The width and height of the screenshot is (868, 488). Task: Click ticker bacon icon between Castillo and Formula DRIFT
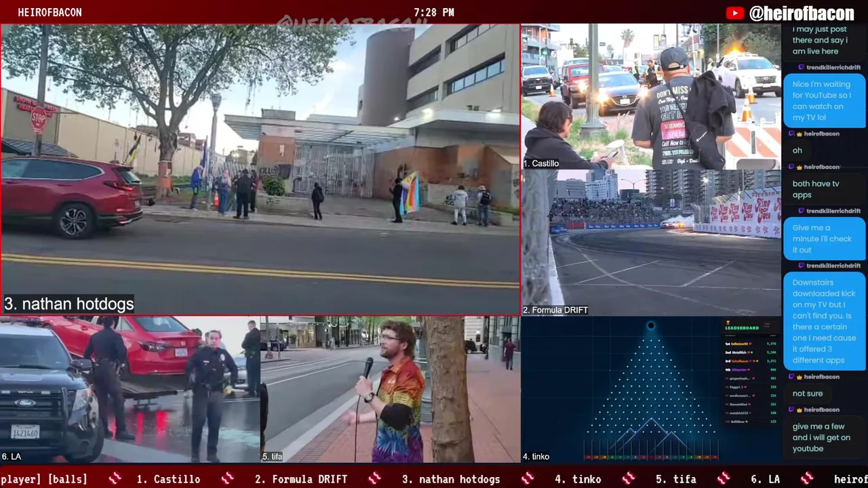pos(227,479)
